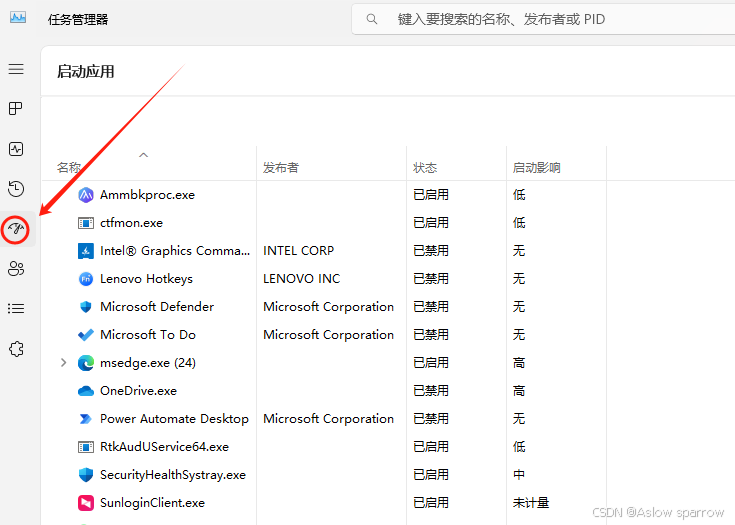This screenshot has height=525, width=735.
Task: Click the Lenovo Hotkeys Fn icon
Action: click(x=86, y=279)
